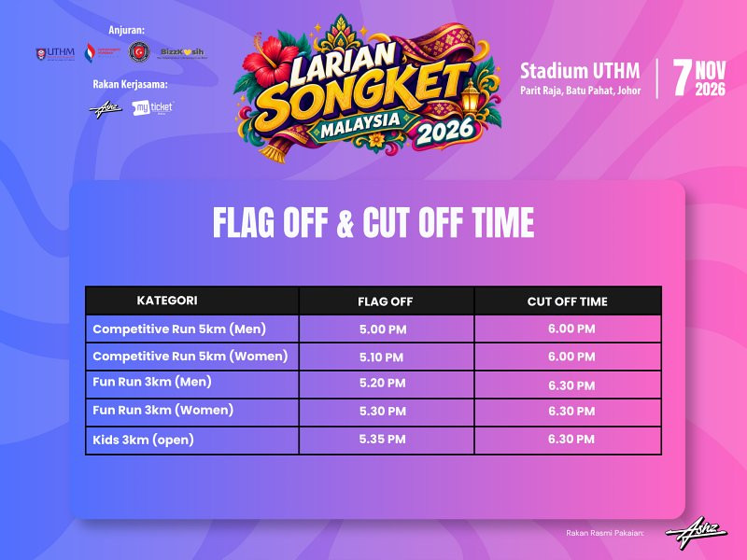Viewport: 747px width, 560px height.
Task: Click the 7 NOV 2026 date
Action: click(698, 78)
